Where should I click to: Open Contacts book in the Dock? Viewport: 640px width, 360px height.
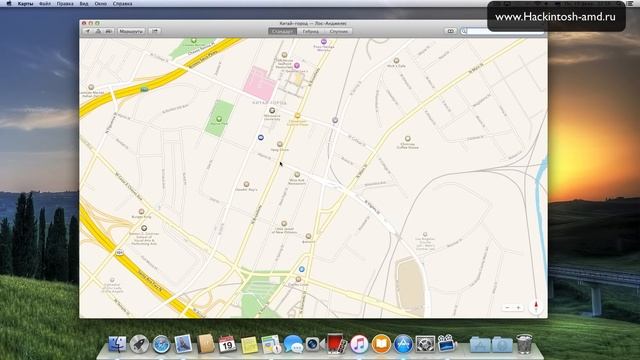pos(206,344)
